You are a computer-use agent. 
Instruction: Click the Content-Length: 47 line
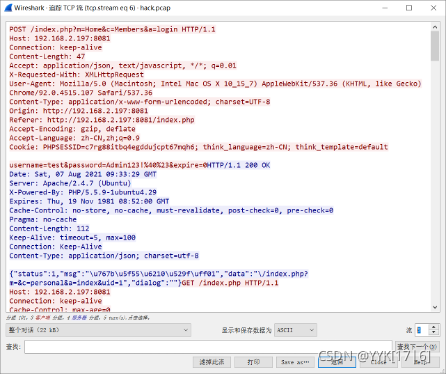(x=47, y=57)
